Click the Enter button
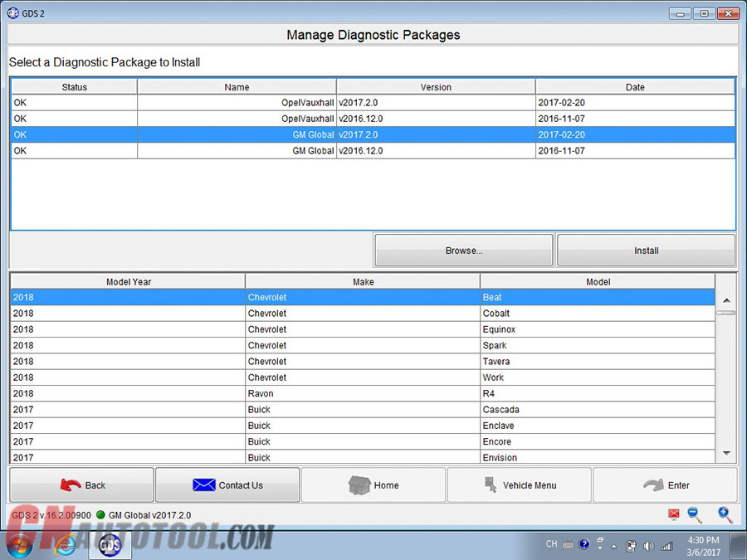747x560 pixels. click(665, 485)
